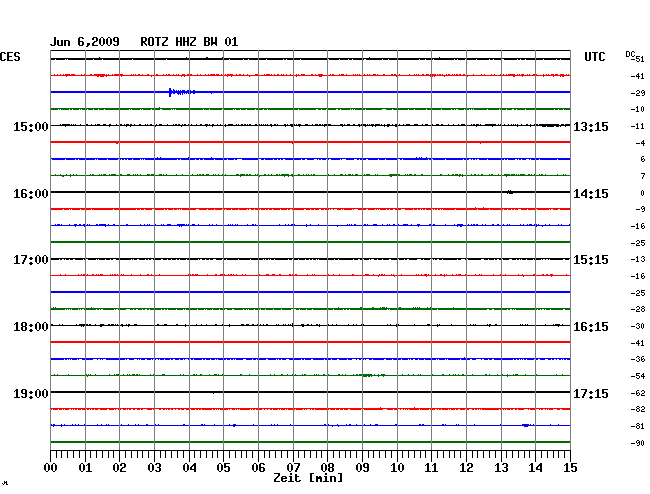Select the '17:15' UTC time label

coord(591,393)
